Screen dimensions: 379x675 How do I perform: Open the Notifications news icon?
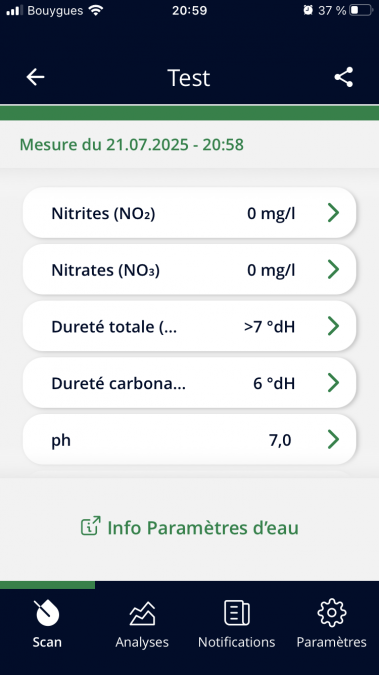click(236, 613)
